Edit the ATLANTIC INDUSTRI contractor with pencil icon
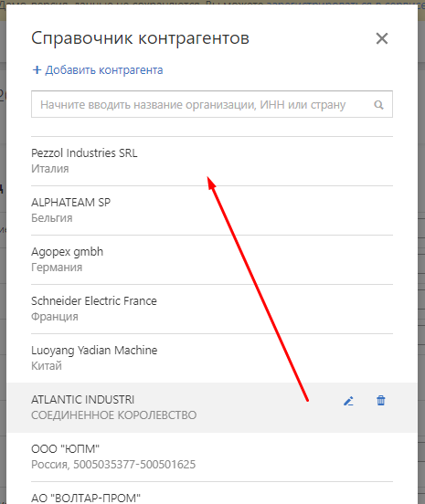 pyautogui.click(x=348, y=401)
